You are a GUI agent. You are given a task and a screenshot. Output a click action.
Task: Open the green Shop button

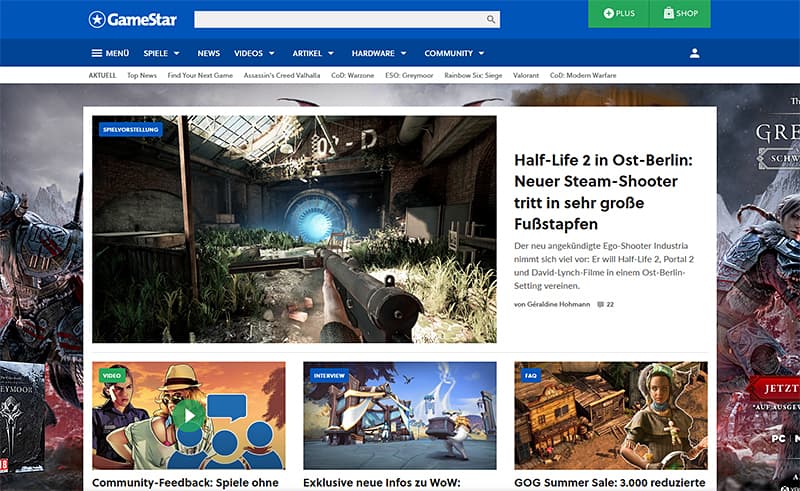pos(680,14)
